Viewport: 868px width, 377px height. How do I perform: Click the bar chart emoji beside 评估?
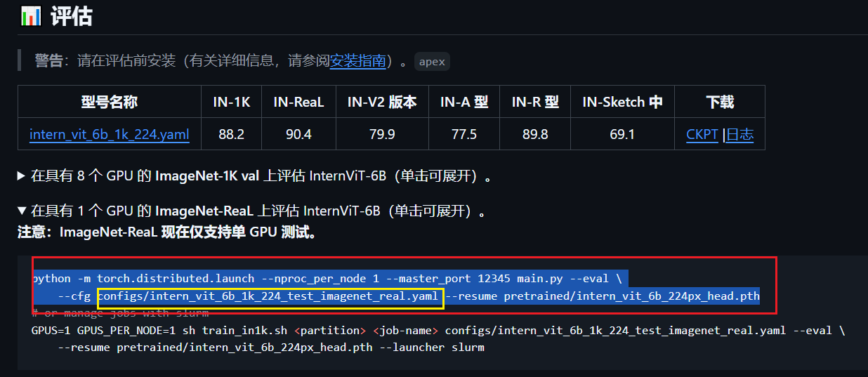30,15
